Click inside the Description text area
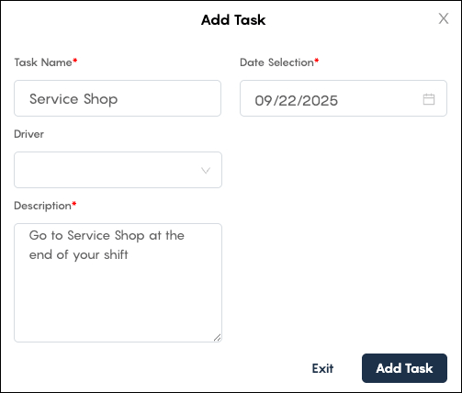This screenshot has width=462, height=393. tap(118, 283)
